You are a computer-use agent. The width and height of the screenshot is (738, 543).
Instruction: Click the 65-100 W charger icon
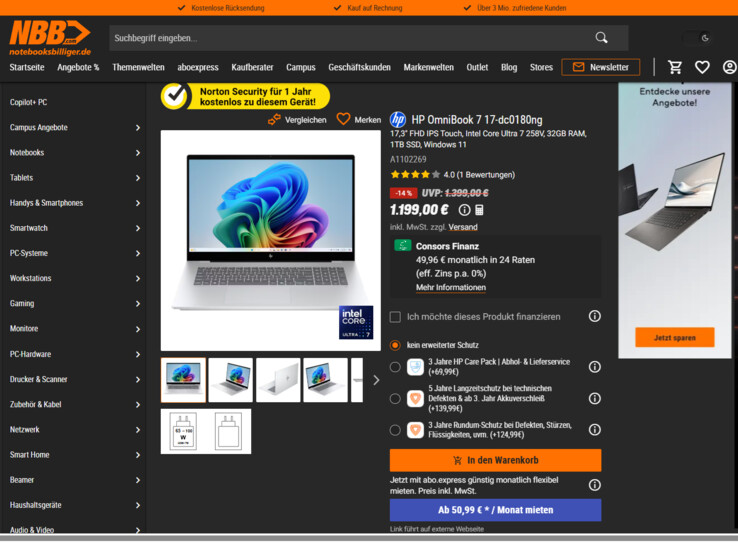(183, 431)
